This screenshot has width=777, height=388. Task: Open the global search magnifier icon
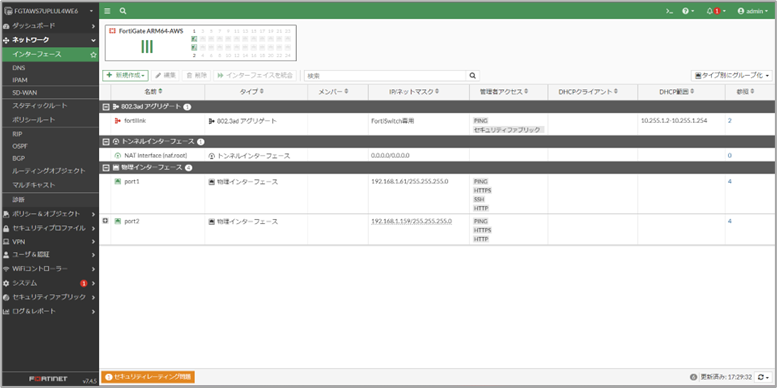tap(123, 10)
